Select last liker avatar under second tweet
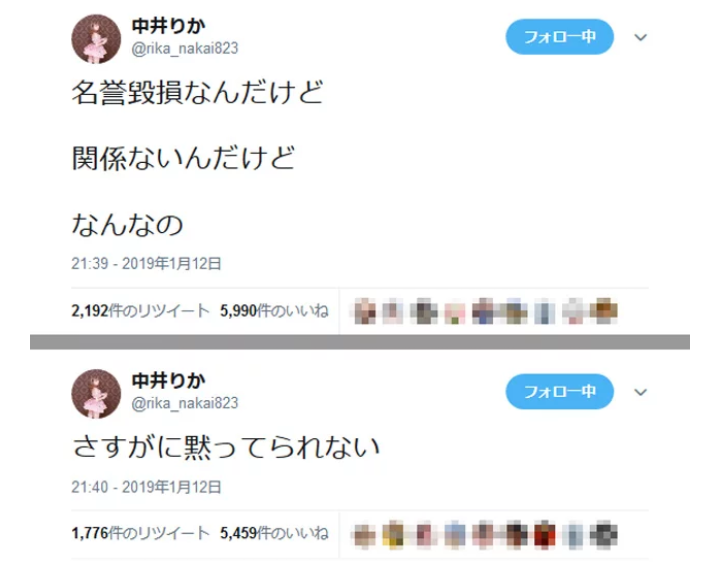This screenshot has height=564, width=720. click(604, 535)
